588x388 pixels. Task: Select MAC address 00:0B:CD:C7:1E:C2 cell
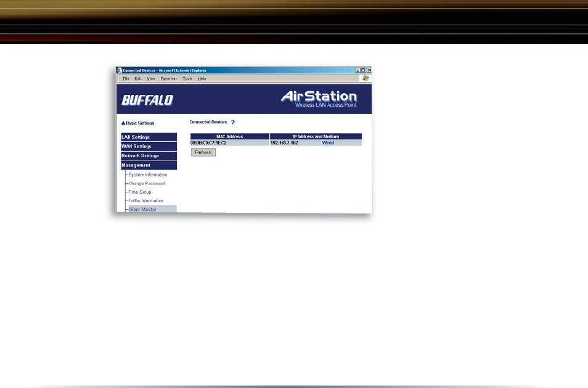click(229, 143)
